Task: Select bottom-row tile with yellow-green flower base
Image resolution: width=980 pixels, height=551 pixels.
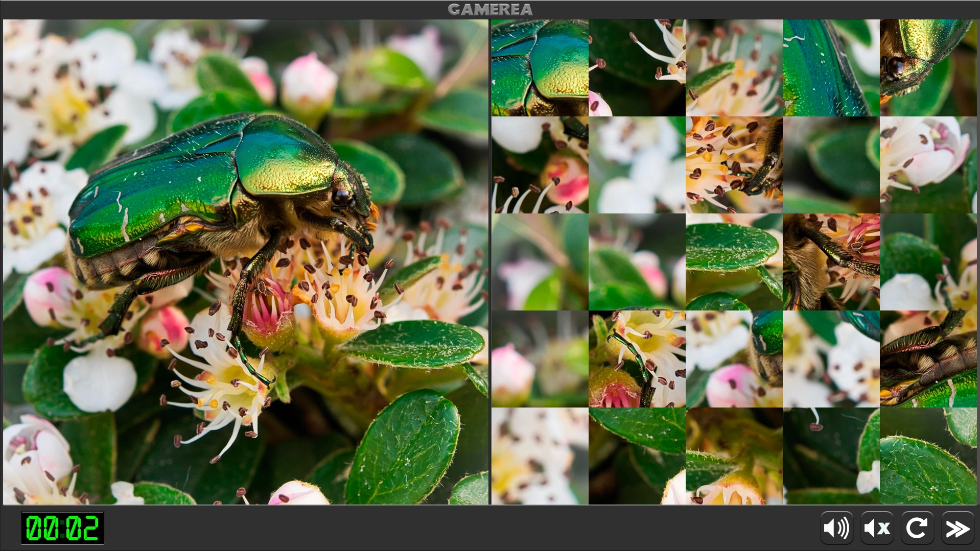Action: [734, 456]
